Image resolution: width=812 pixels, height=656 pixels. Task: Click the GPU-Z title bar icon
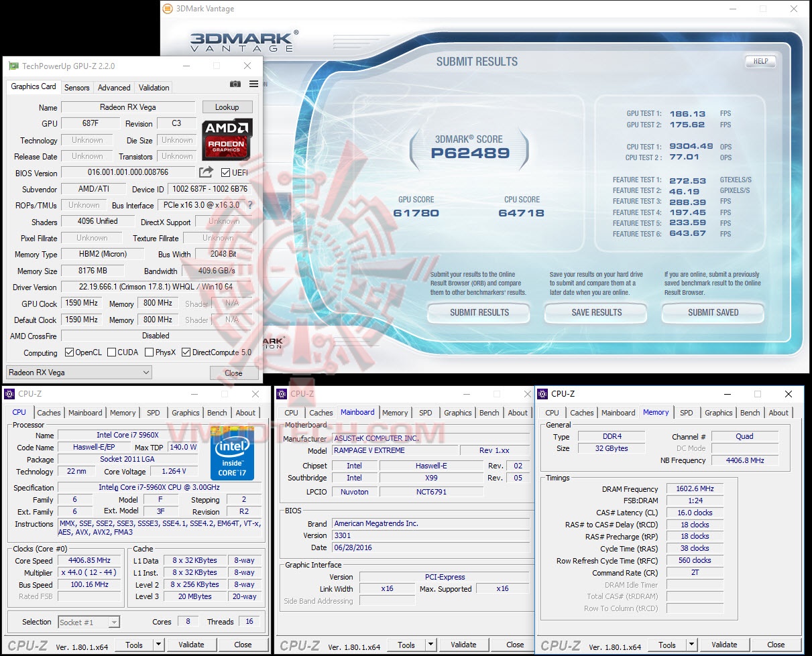[x=13, y=66]
